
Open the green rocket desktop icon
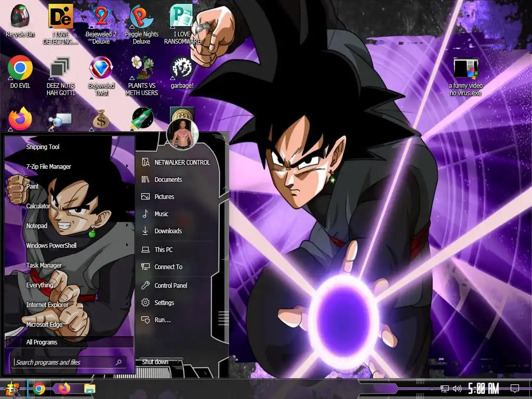(x=142, y=118)
